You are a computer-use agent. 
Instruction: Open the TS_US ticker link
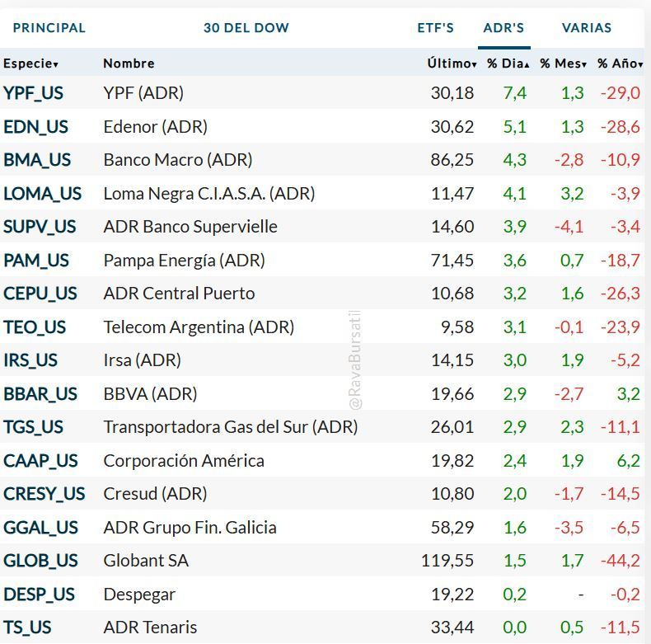click(27, 628)
